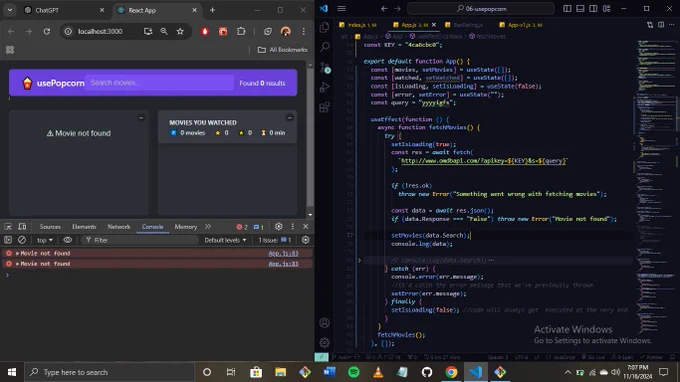The width and height of the screenshot is (680, 382).
Task: Open Run and Debug view in VS Code
Action: [324, 87]
